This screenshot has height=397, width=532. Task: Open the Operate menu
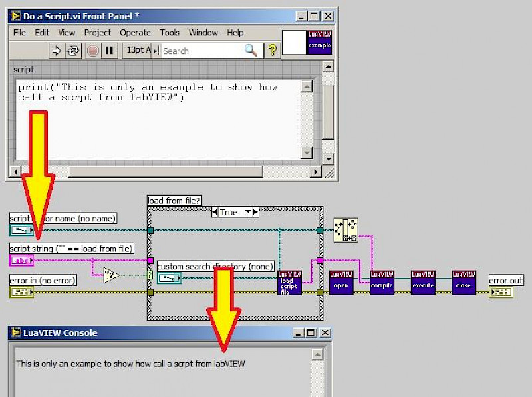pos(135,32)
